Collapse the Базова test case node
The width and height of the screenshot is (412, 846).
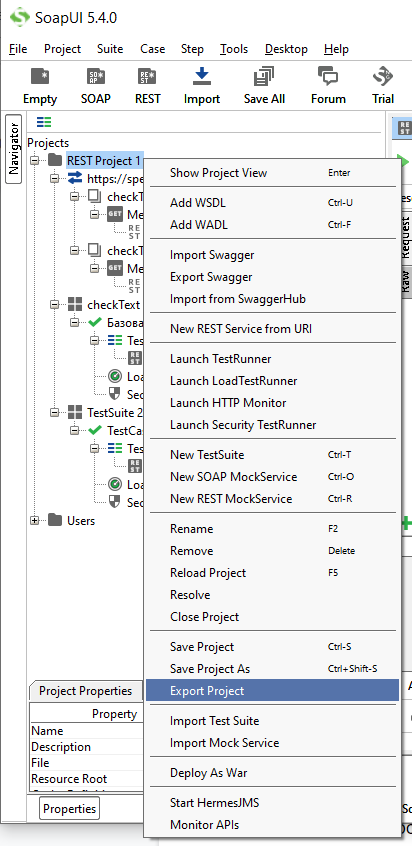(75, 323)
